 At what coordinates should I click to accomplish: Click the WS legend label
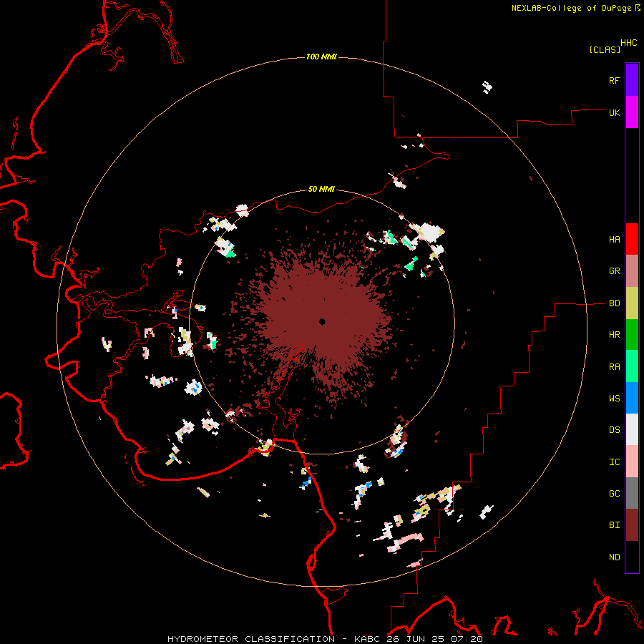click(615, 399)
